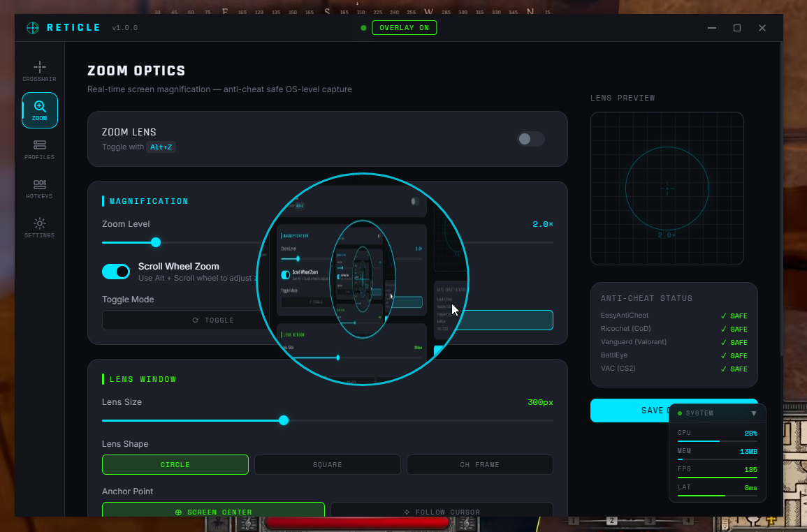Select the Zoom sidebar icon
807x532 pixels.
coord(40,110)
